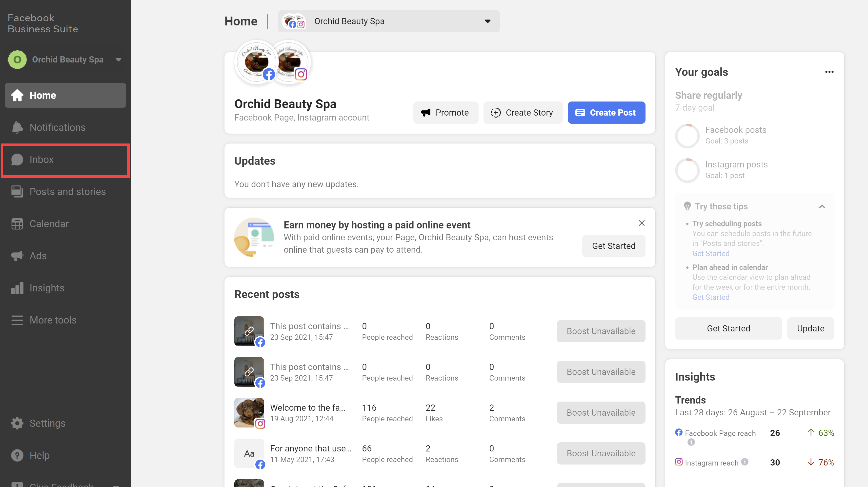Click the Calendar grid icon
Viewport: 868px width, 487px height.
[17, 224]
